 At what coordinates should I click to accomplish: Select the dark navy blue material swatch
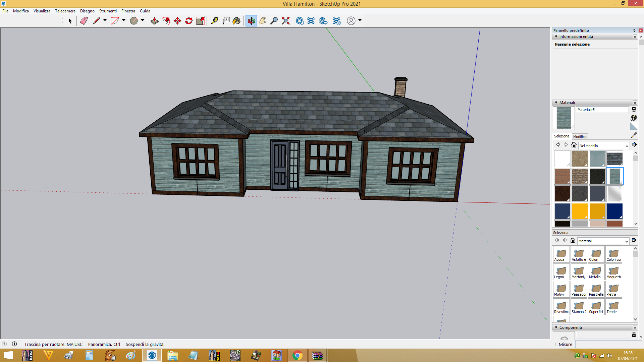[614, 211]
